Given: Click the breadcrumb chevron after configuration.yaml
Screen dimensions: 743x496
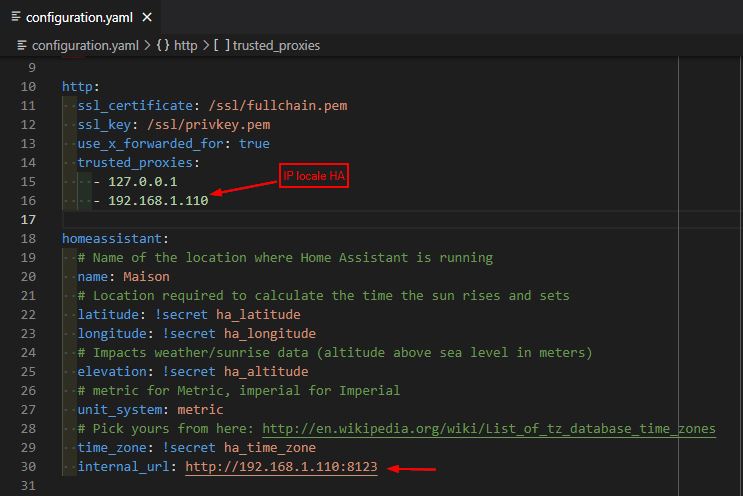Looking at the screenshot, I should (147, 45).
